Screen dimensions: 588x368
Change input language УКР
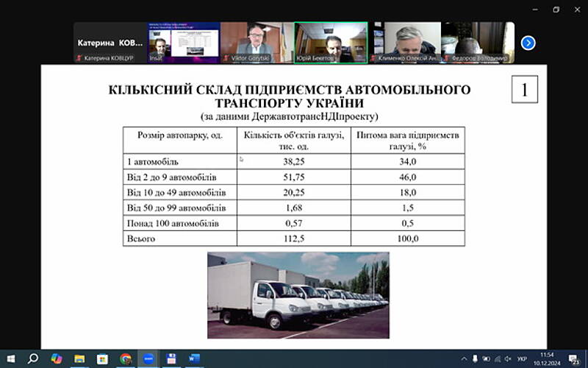[x=522, y=359]
